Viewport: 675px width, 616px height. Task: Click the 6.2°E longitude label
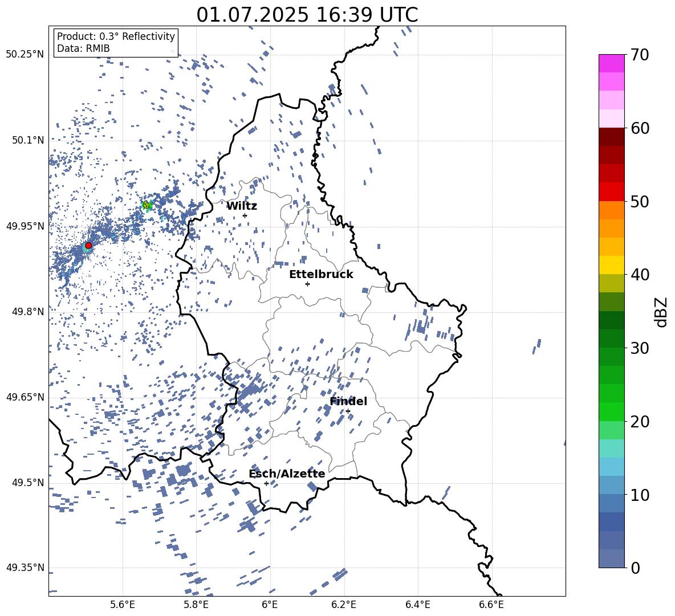pyautogui.click(x=344, y=605)
